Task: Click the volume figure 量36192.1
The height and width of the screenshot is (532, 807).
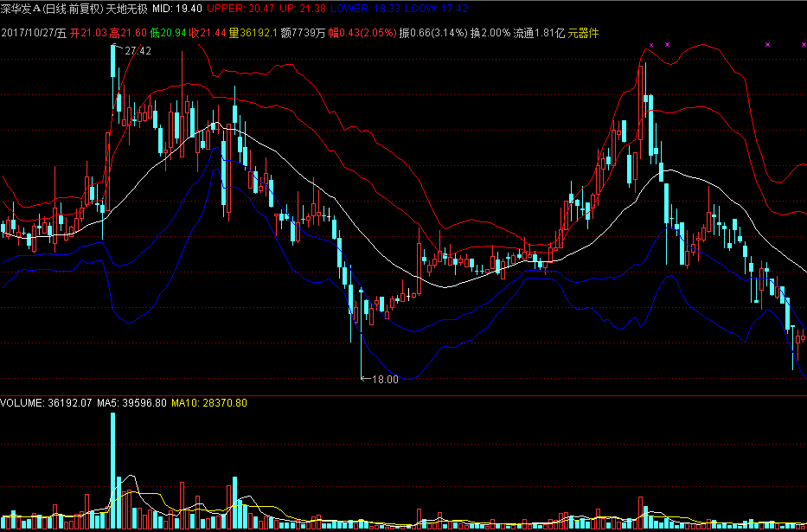Action: click(x=253, y=34)
